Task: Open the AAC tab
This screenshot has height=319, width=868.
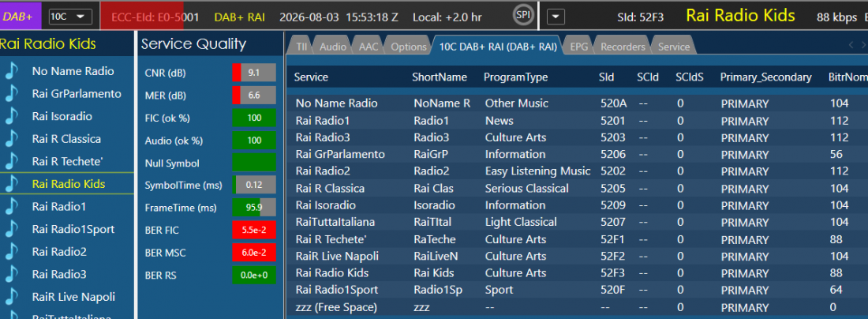Action: point(369,47)
